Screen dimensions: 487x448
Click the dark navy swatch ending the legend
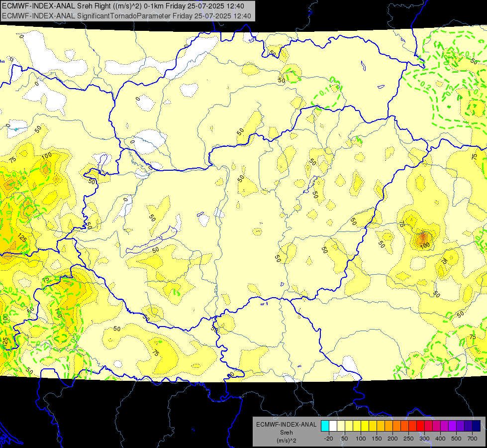[477, 426]
